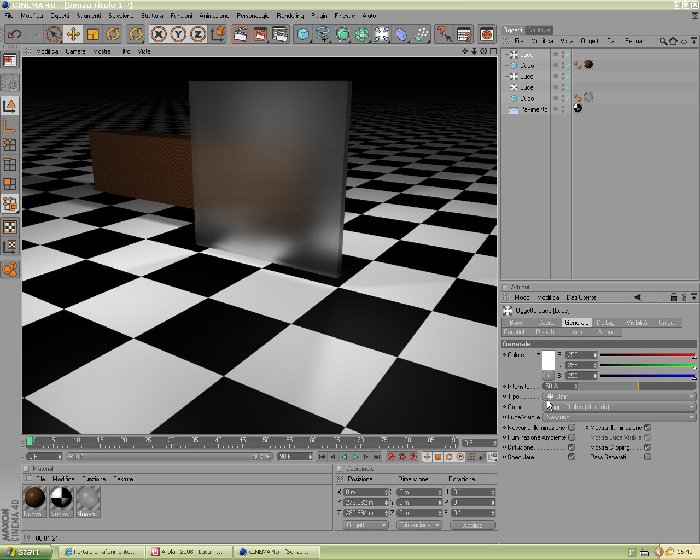Click the search magnifier in Object Manager
700x560 pixels.
(663, 41)
